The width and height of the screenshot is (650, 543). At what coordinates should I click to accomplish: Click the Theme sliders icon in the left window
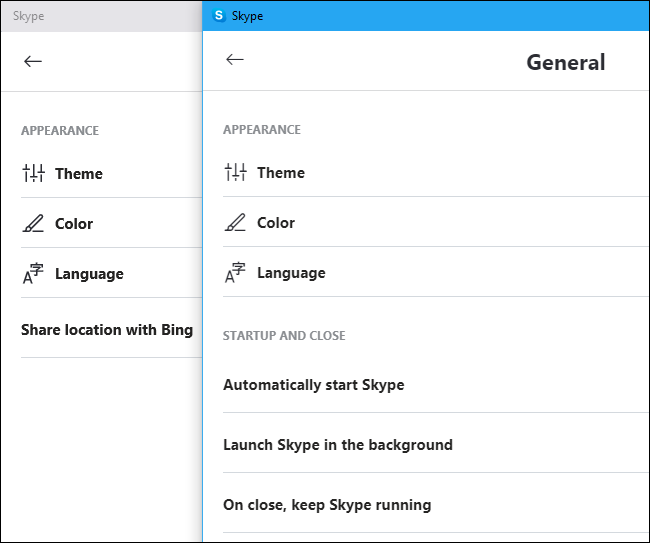34,173
